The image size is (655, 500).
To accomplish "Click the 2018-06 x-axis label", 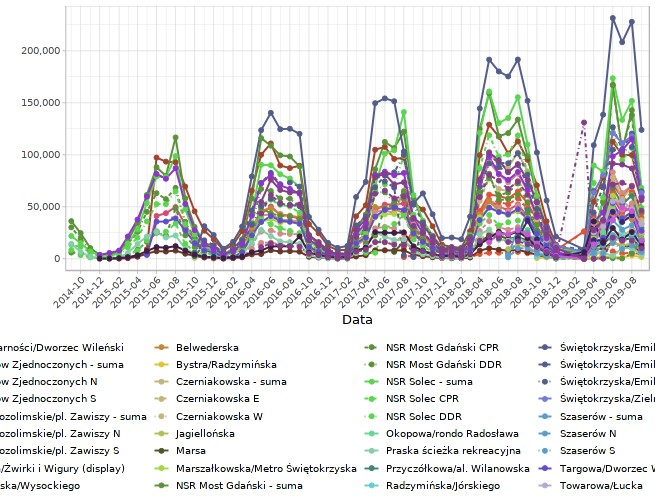I will click(490, 292).
